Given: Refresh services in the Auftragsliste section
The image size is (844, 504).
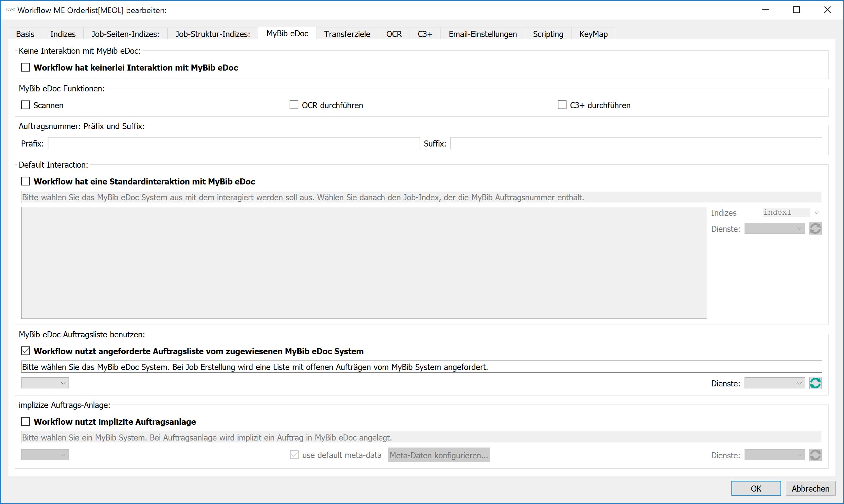Looking at the screenshot, I should [x=815, y=383].
